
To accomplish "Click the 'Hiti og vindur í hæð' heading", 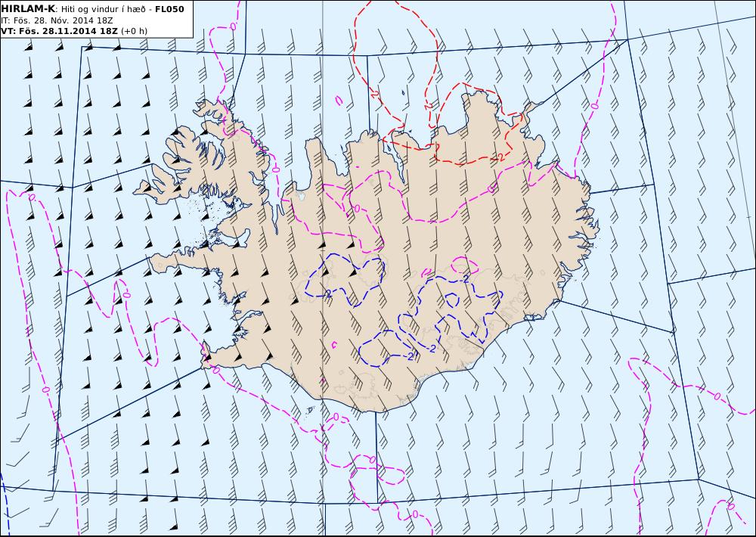I will (x=103, y=9).
